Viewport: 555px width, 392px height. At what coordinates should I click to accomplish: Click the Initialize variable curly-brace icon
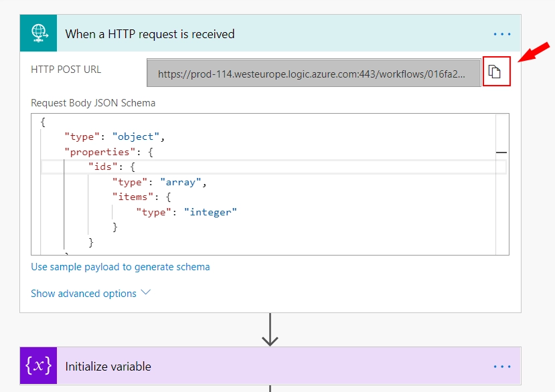click(x=39, y=366)
